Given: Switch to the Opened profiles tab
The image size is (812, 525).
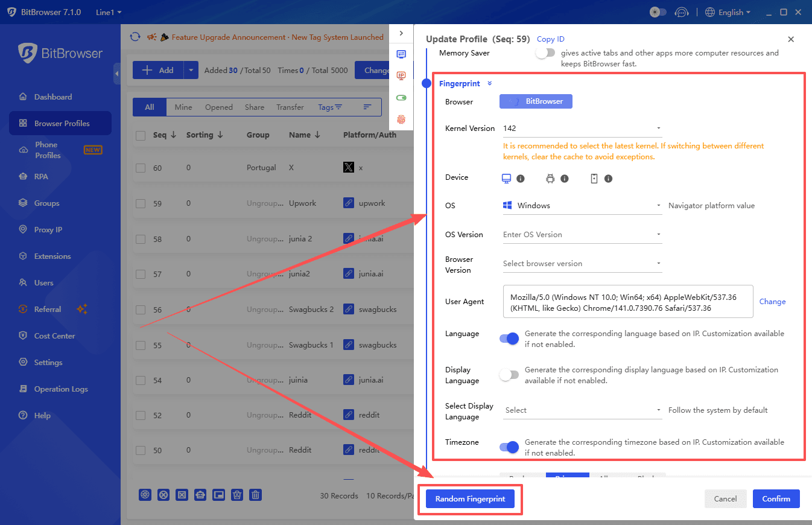Looking at the screenshot, I should click(218, 107).
